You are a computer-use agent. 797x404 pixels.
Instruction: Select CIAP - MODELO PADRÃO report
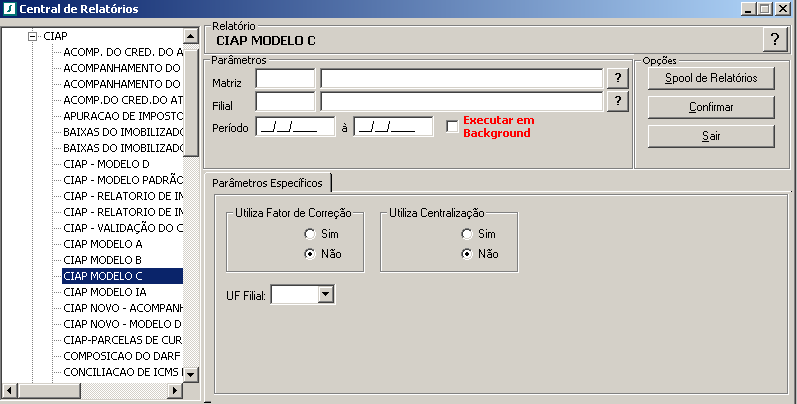[x=122, y=180]
